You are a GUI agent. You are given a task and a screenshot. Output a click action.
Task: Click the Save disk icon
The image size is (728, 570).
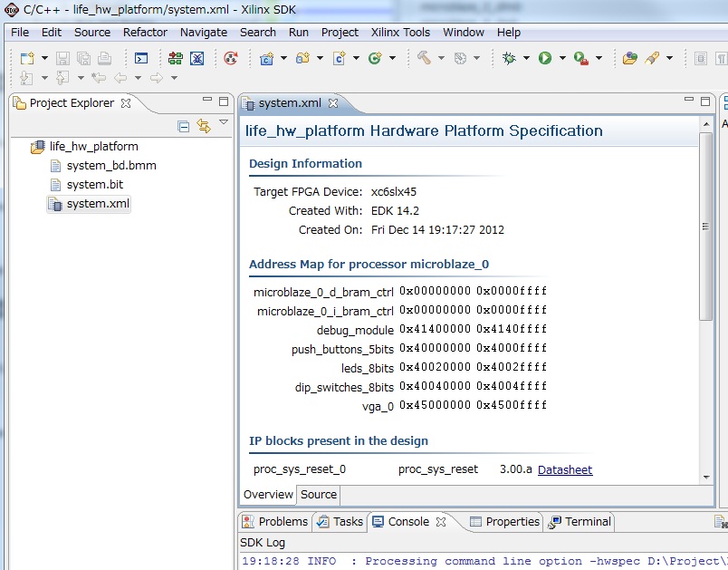[x=62, y=58]
